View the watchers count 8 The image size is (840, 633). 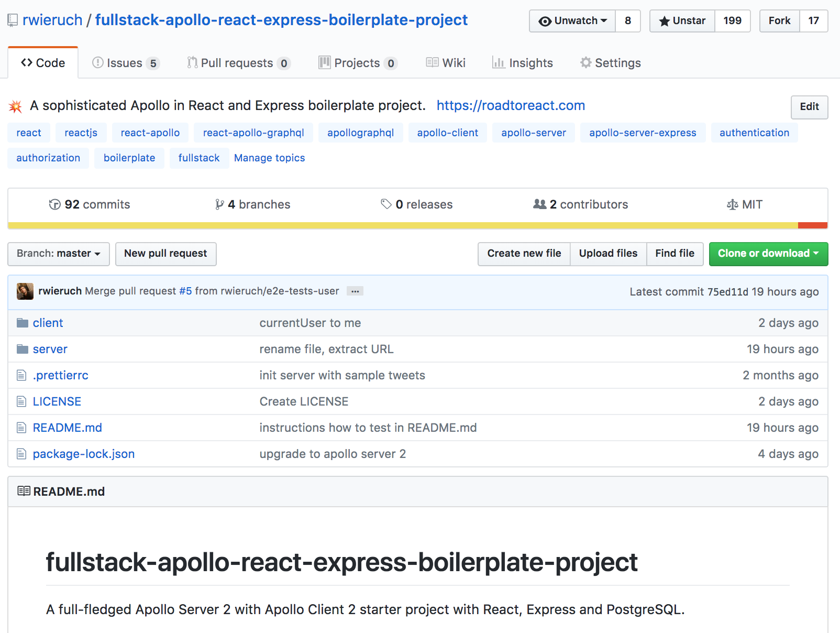coord(628,21)
